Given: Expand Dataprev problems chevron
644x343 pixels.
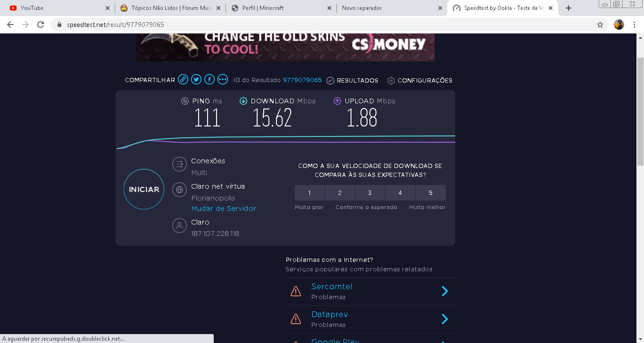Looking at the screenshot, I should tap(444, 319).
